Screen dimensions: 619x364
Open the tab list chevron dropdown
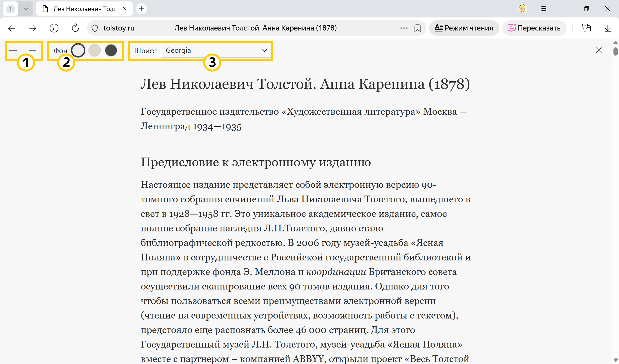[26, 9]
